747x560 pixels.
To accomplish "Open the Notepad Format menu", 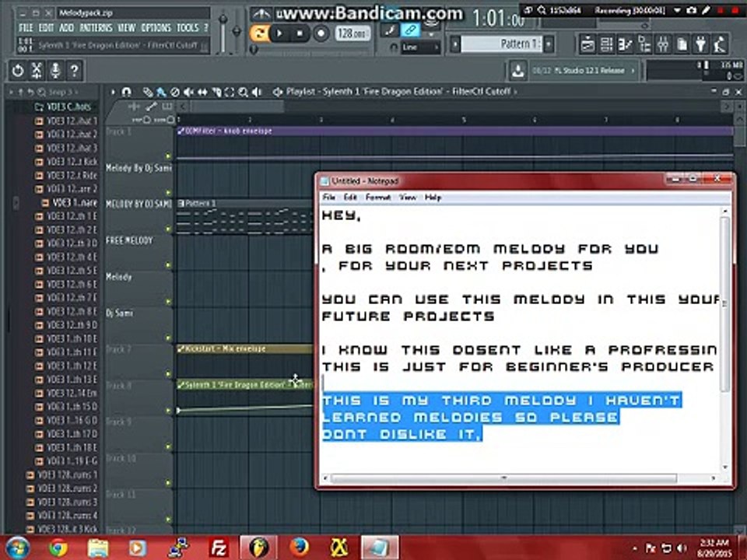I will [378, 197].
